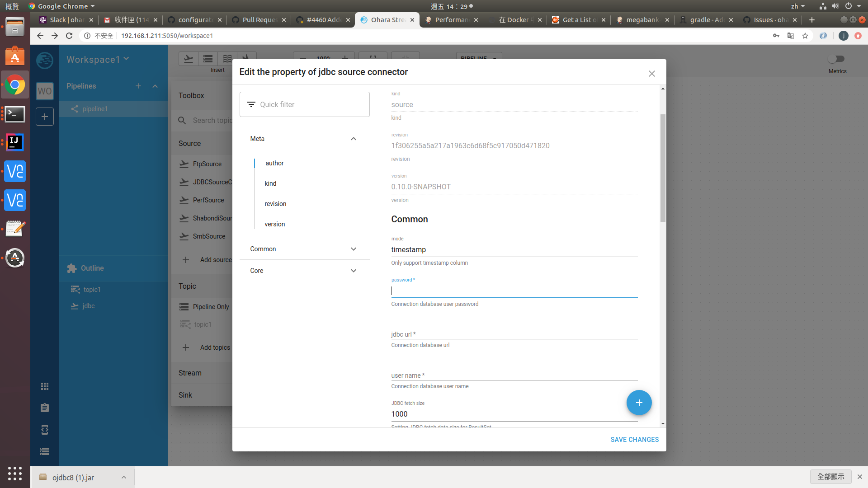This screenshot has height=488, width=868.
Task: Click Show All downloads button
Action: (x=830, y=477)
